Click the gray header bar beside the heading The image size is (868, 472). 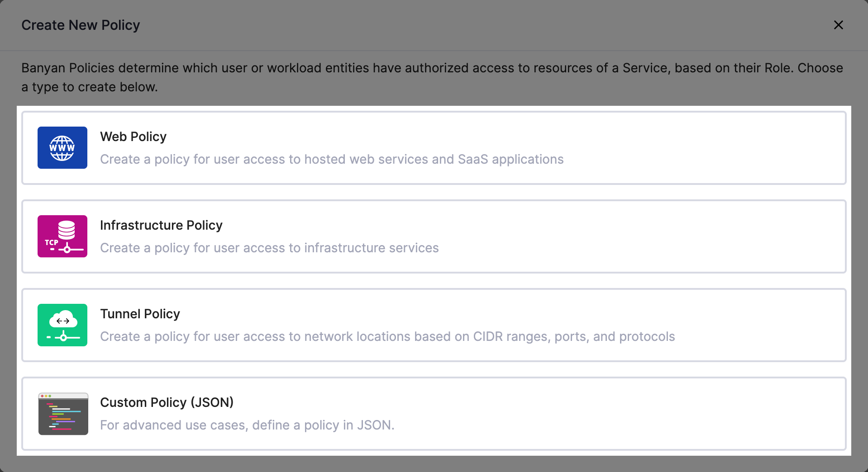click(x=453, y=25)
